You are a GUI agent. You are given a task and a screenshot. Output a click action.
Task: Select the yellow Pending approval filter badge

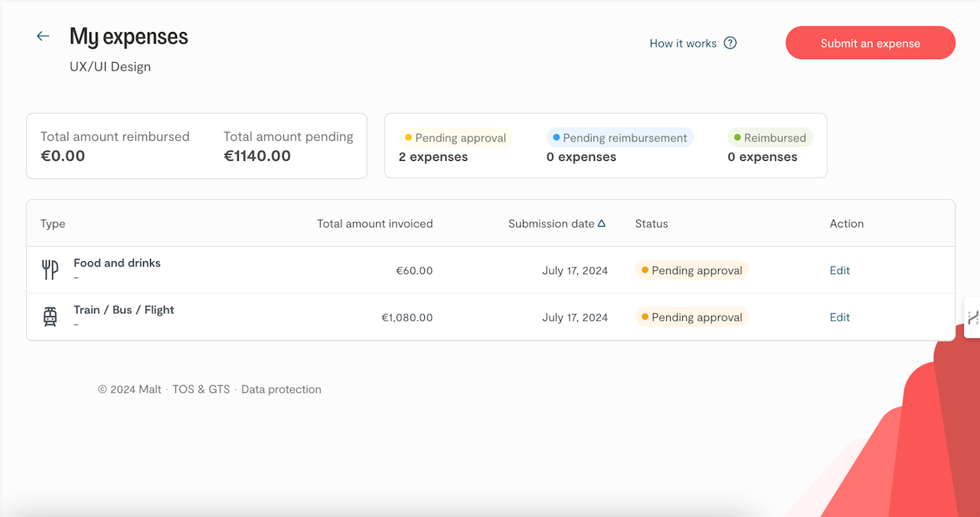click(x=455, y=138)
